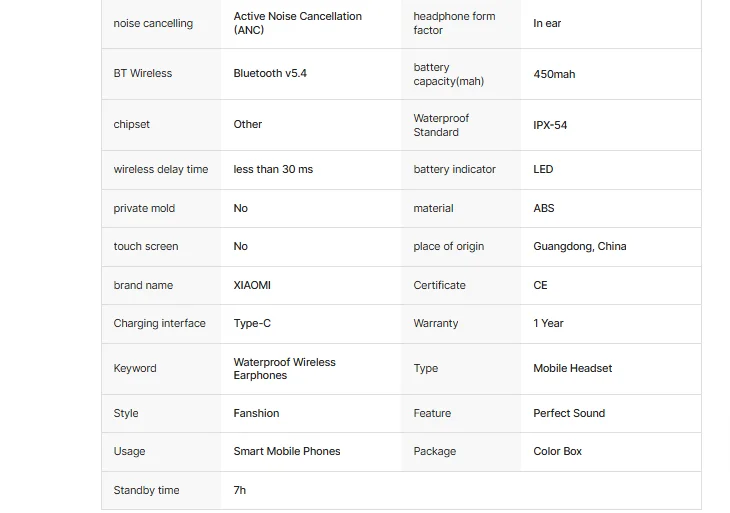Click the Color Box package value
Image resolution: width=730 pixels, height=513 pixels.
(x=557, y=451)
